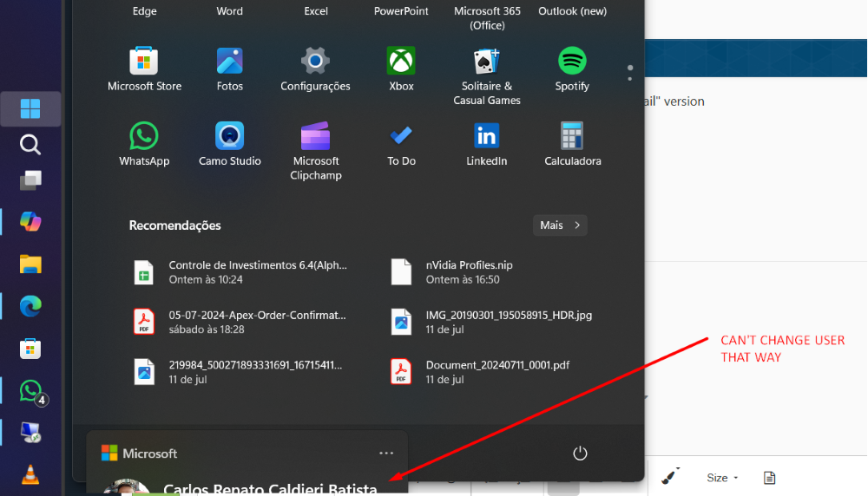Viewport: 868px width, 496px height.
Task: Click the Microsoft account header label
Action: pyautogui.click(x=140, y=454)
